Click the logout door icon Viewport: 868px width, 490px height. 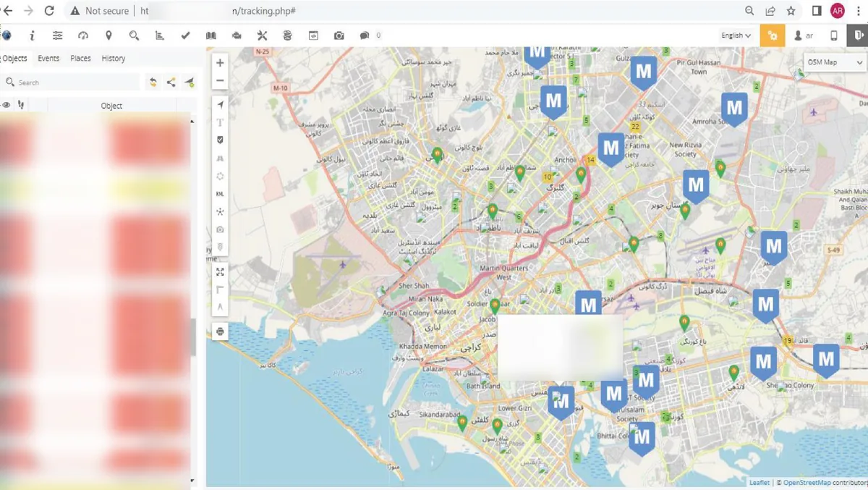[x=859, y=35]
